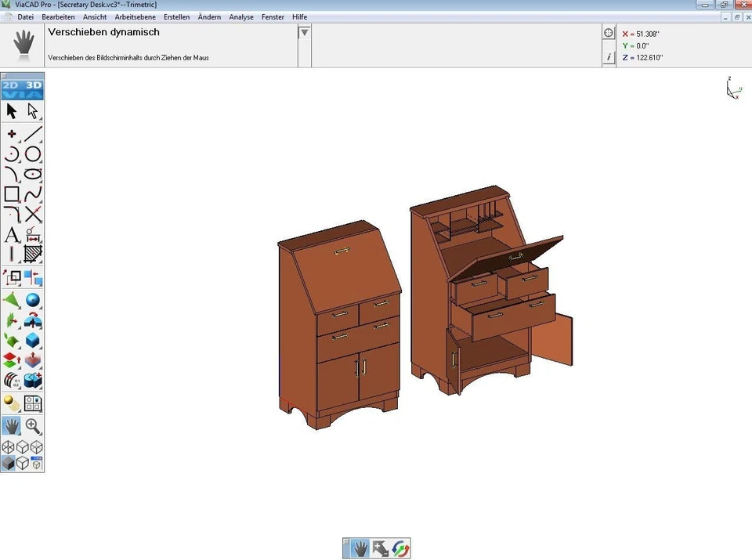Select the selection arrow tool

[11, 111]
